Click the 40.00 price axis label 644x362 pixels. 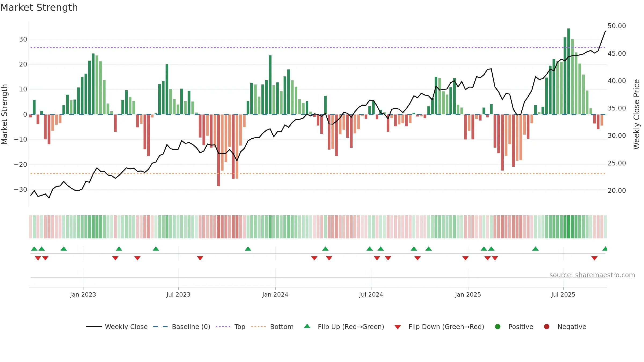point(617,81)
